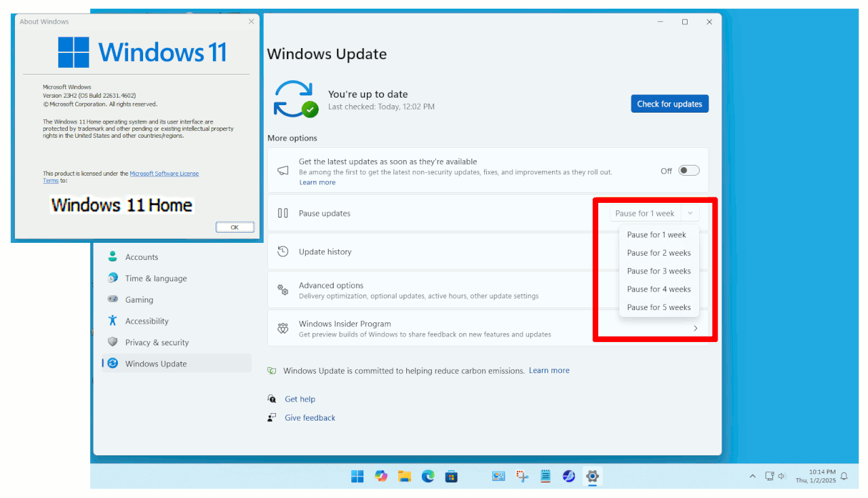This screenshot has height=498, width=868.
Task: Collapse the Pause updates dropdown arrow
Action: [x=690, y=213]
